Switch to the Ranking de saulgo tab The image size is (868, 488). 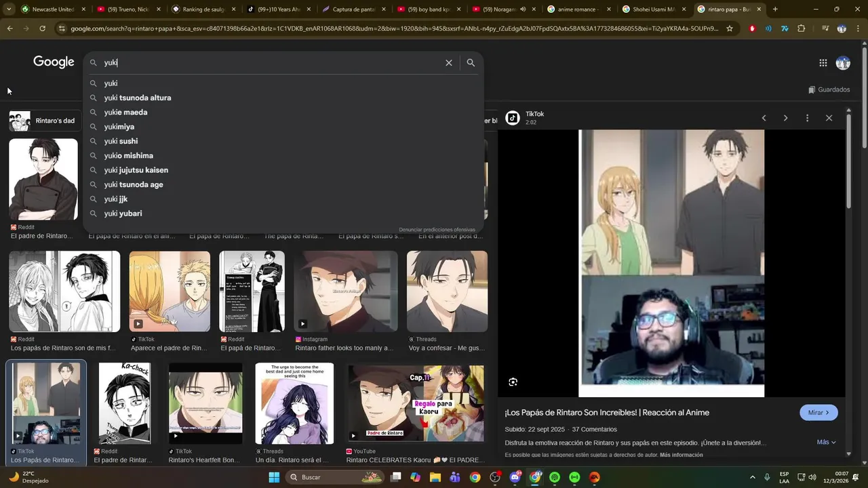point(203,9)
